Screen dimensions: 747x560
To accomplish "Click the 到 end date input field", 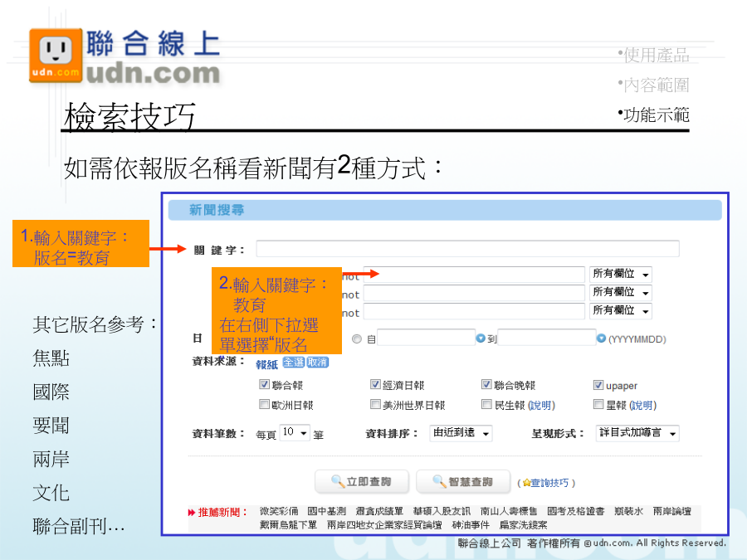I will [x=546, y=338].
